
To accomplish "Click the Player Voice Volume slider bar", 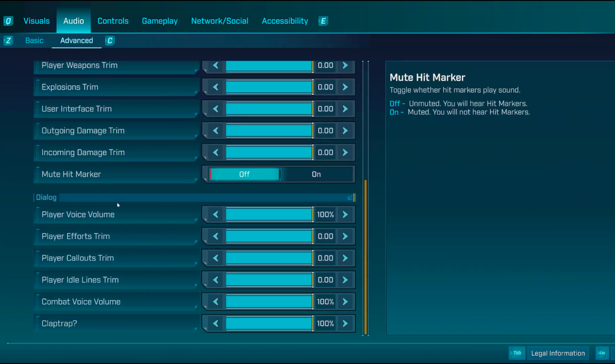I will (x=269, y=215).
